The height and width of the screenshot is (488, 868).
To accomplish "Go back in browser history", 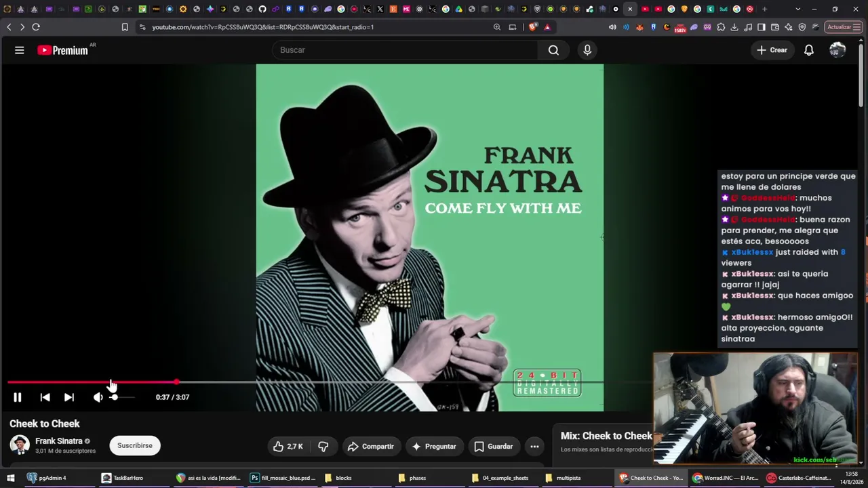I will (x=9, y=27).
